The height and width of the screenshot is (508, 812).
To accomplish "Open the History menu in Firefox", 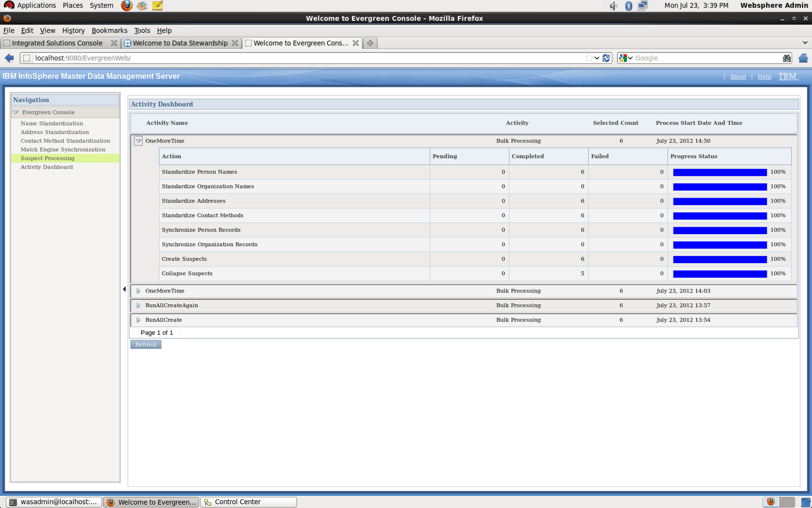I will point(73,30).
